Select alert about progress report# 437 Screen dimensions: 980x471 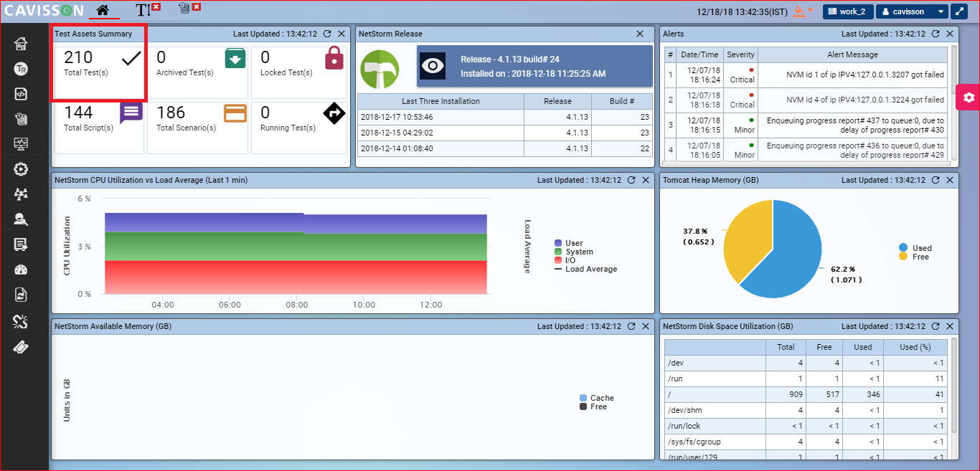pos(805,125)
